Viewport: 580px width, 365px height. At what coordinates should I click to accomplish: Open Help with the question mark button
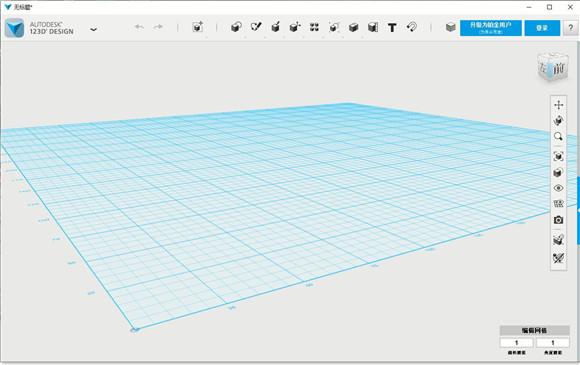(x=570, y=28)
